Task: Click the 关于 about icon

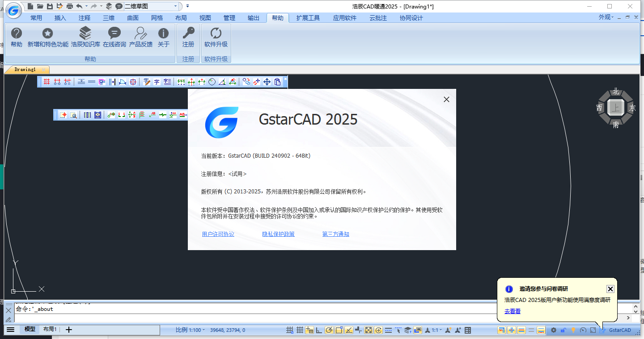Action: click(x=164, y=37)
